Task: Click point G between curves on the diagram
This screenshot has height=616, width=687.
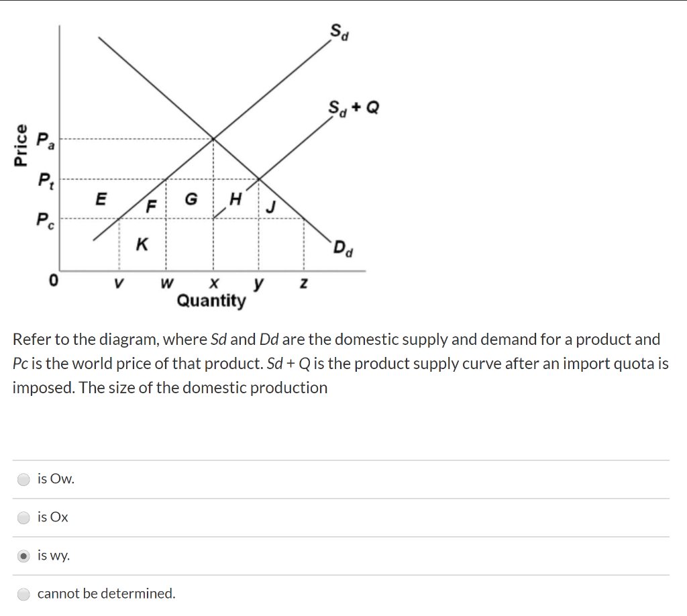Action: pos(193,197)
